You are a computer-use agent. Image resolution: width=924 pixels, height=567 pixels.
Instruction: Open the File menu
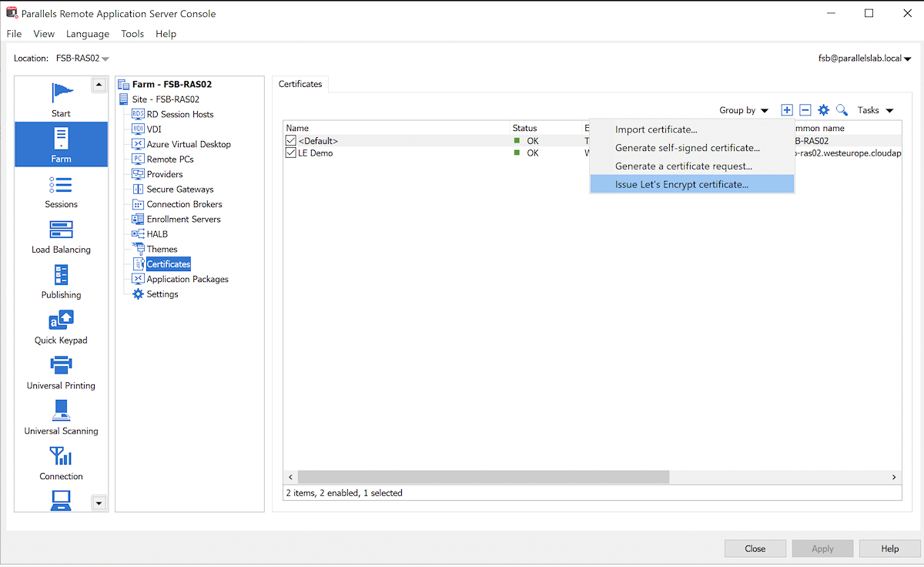14,34
